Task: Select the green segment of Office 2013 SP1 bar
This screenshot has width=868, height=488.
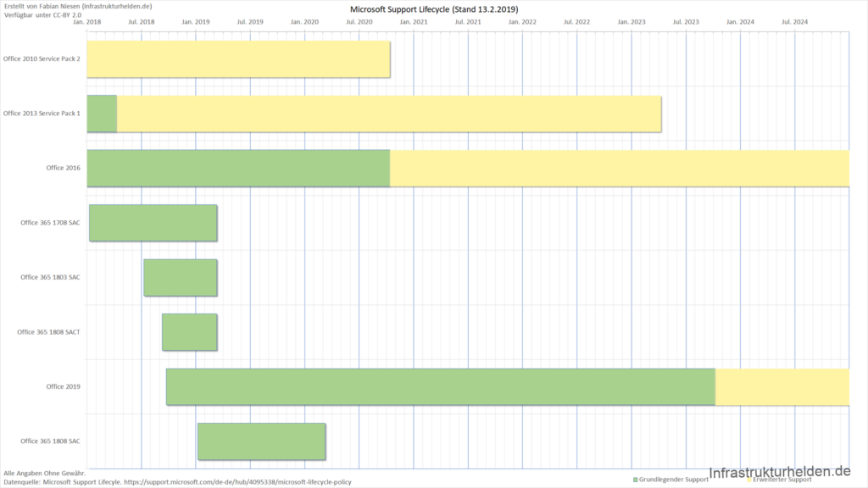Action: tap(102, 114)
